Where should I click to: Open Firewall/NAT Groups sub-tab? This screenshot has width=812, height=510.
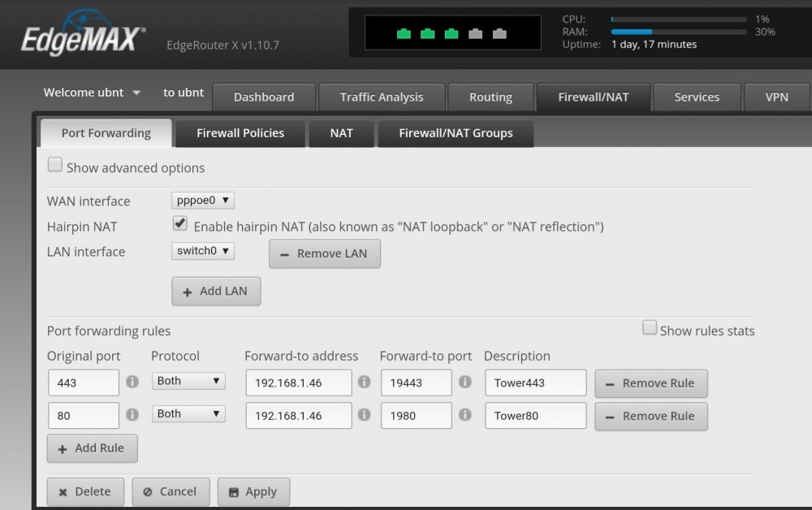[456, 133]
